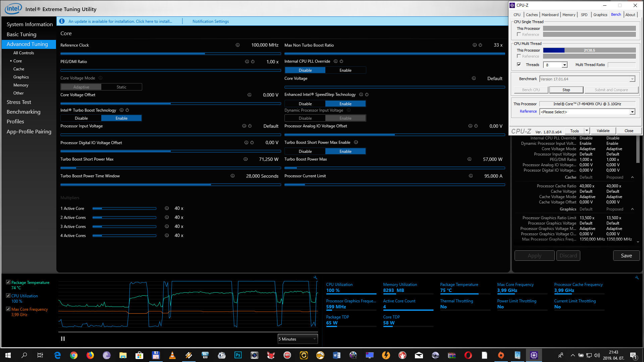Click the reset icon for Enhanced Intel SpeedStep Technology

[367, 95]
